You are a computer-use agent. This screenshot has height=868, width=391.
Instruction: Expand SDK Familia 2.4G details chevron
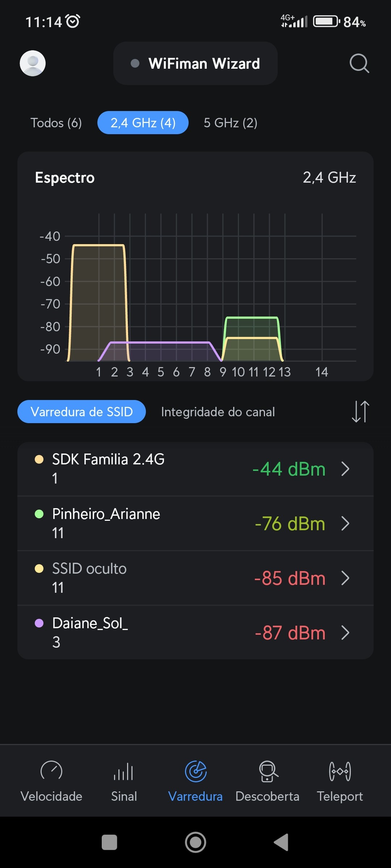pos(345,469)
